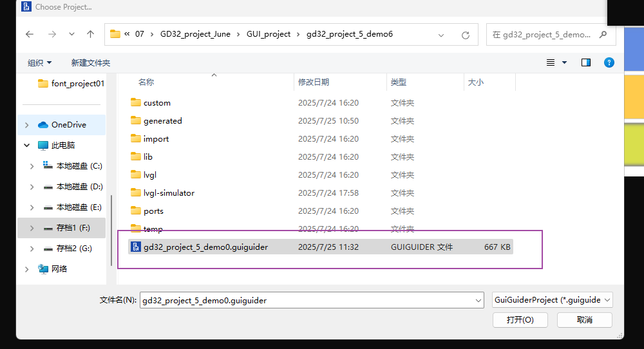Select the ports folder
Image resolution: width=644 pixels, height=349 pixels.
[147, 211]
